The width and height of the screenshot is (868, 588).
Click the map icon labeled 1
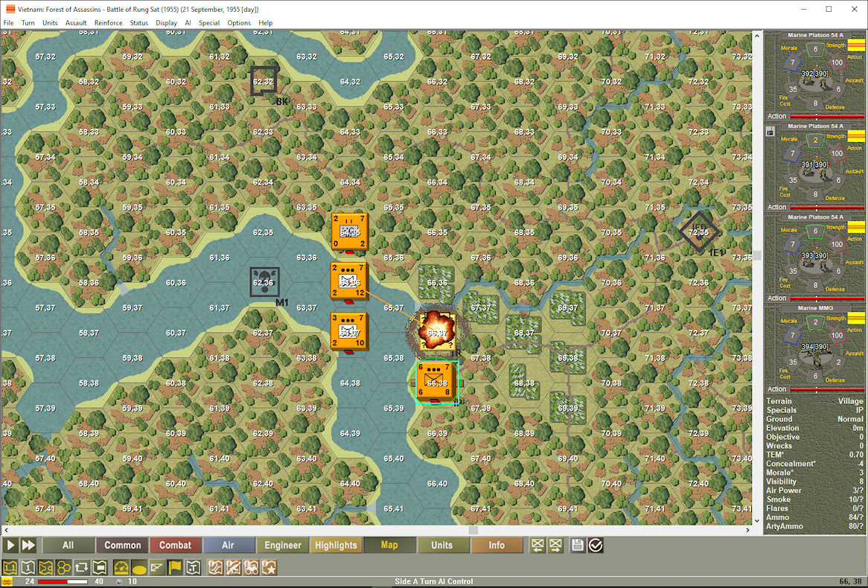coord(28,567)
